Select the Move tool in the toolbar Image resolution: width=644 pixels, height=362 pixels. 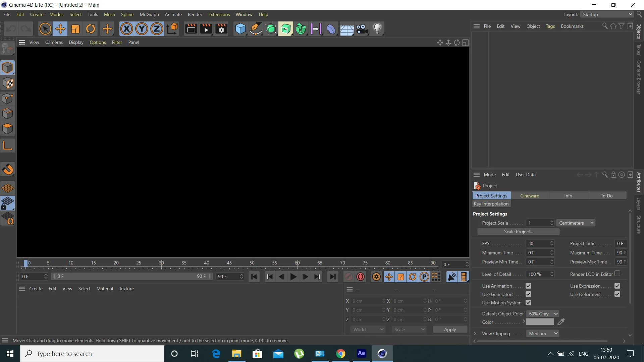(60, 29)
